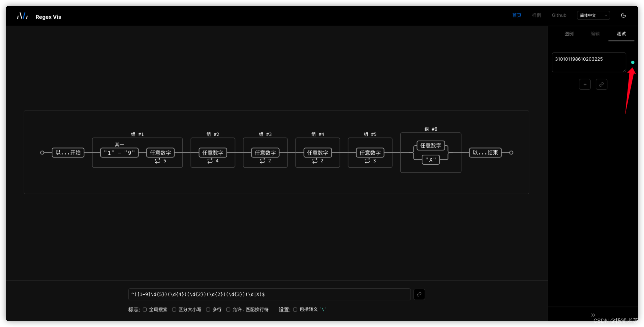
Task: Switch to the 图例 legend tab
Action: [569, 34]
